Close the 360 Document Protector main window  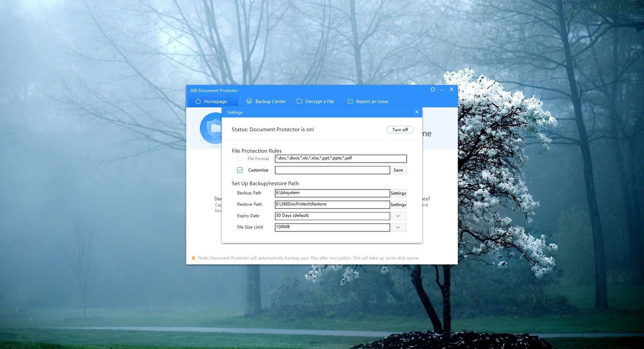452,89
